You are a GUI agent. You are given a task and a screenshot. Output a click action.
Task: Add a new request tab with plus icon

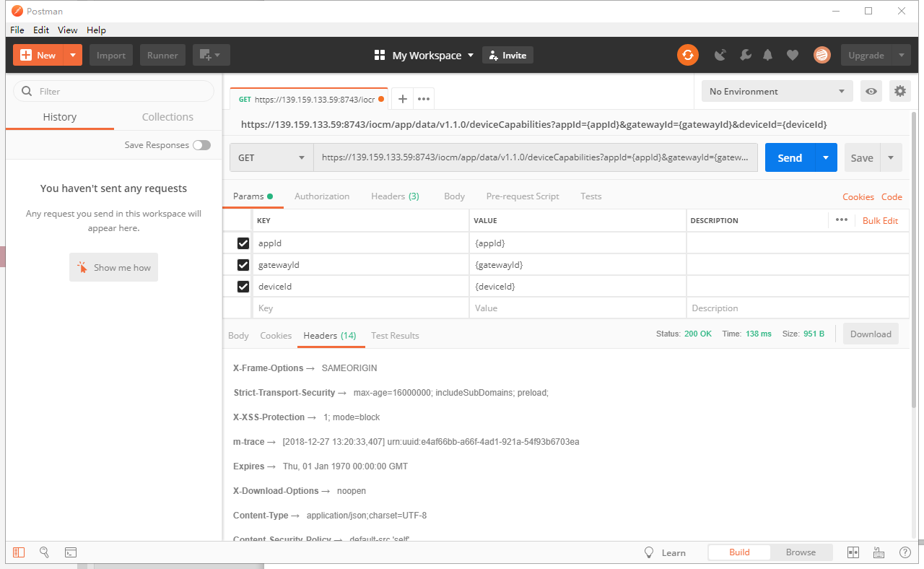[x=403, y=99]
